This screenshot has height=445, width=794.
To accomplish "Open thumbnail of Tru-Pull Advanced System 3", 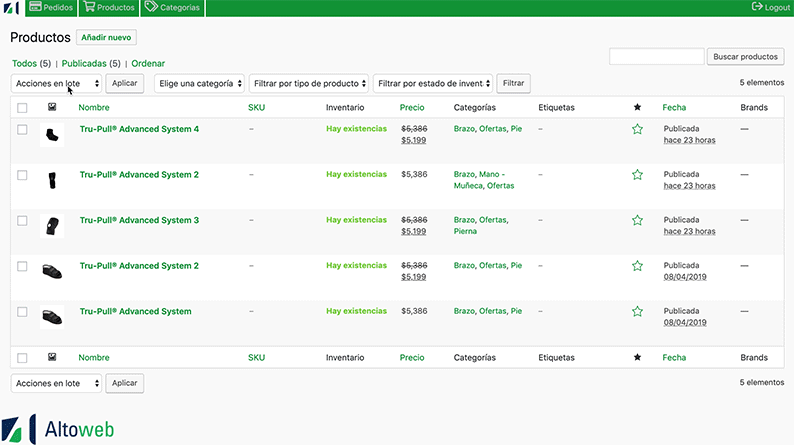I will pyautogui.click(x=52, y=226).
